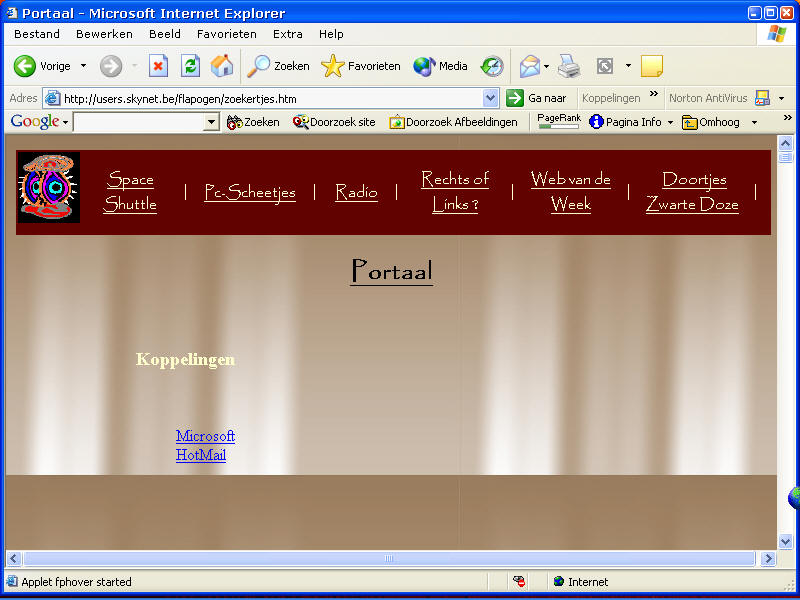The height and width of the screenshot is (600, 800).
Task: Print the page with printer icon
Action: point(569,66)
